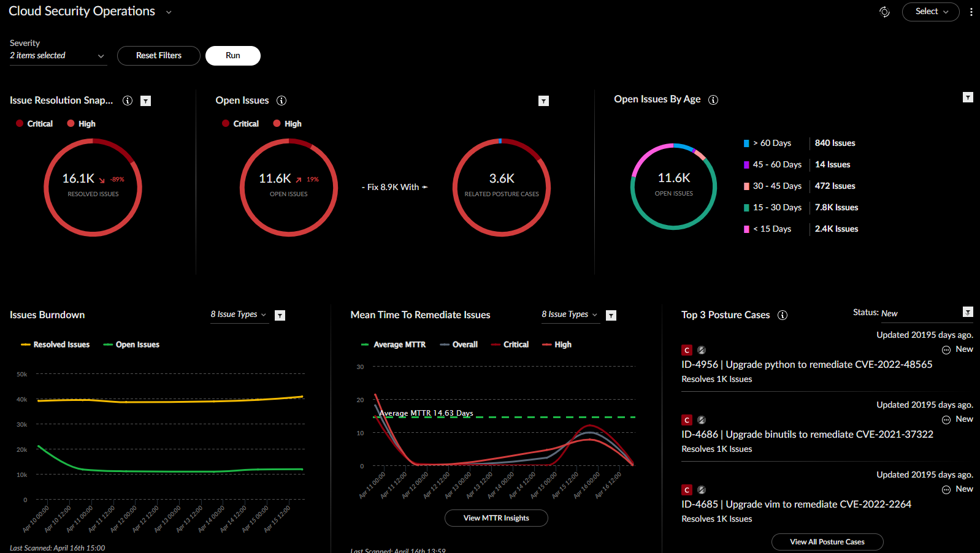
Task: Toggle the High series in MTTR chart
Action: click(x=557, y=345)
